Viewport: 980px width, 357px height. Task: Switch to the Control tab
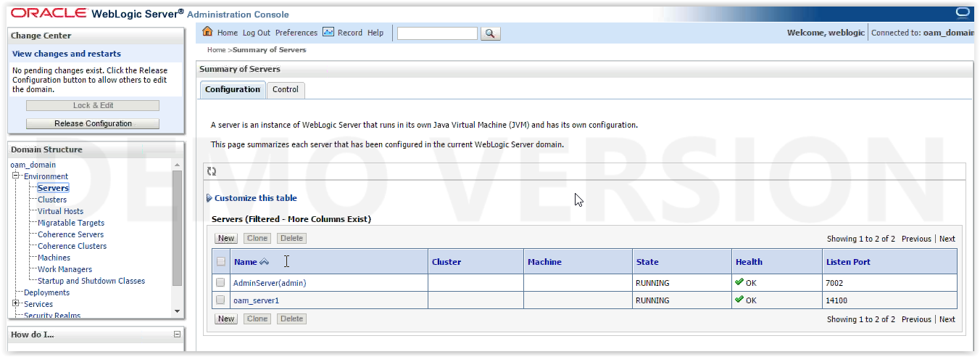(x=286, y=90)
